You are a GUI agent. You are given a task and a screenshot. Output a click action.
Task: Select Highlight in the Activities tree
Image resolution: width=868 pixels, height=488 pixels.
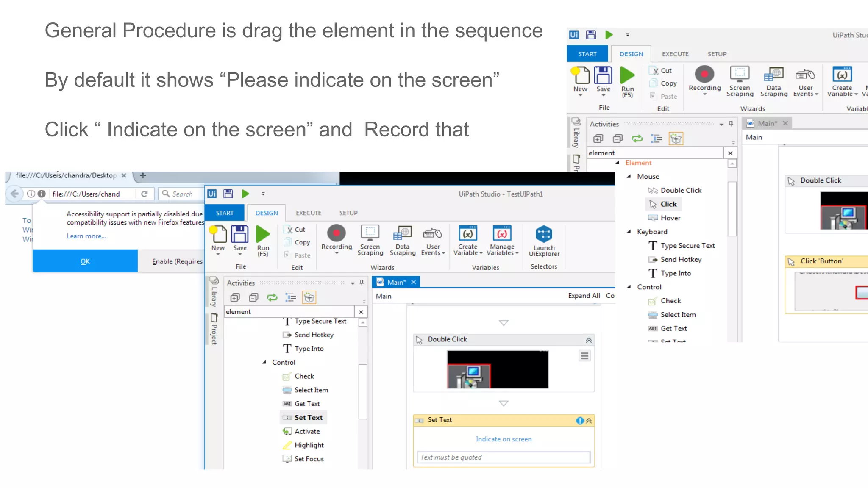[x=303, y=445]
